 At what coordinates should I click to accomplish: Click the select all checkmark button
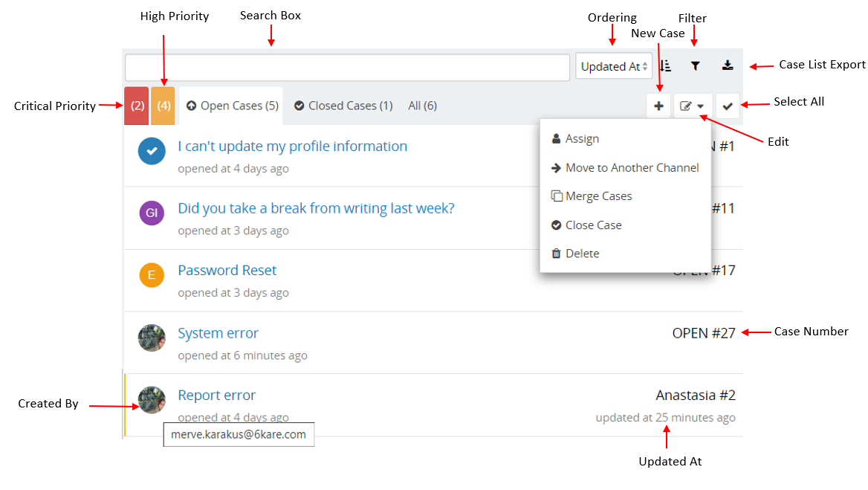click(x=728, y=106)
